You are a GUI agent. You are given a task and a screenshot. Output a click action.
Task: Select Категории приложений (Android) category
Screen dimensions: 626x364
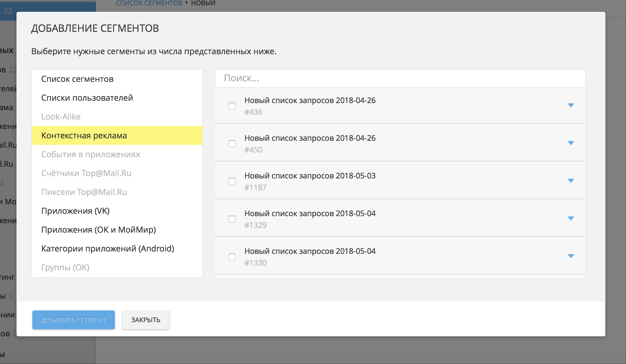tap(108, 249)
